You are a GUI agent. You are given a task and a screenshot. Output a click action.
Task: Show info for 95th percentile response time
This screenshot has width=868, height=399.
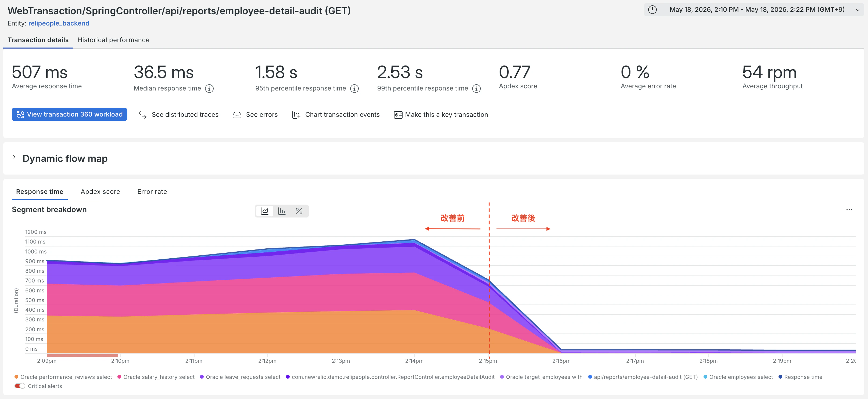pos(354,89)
